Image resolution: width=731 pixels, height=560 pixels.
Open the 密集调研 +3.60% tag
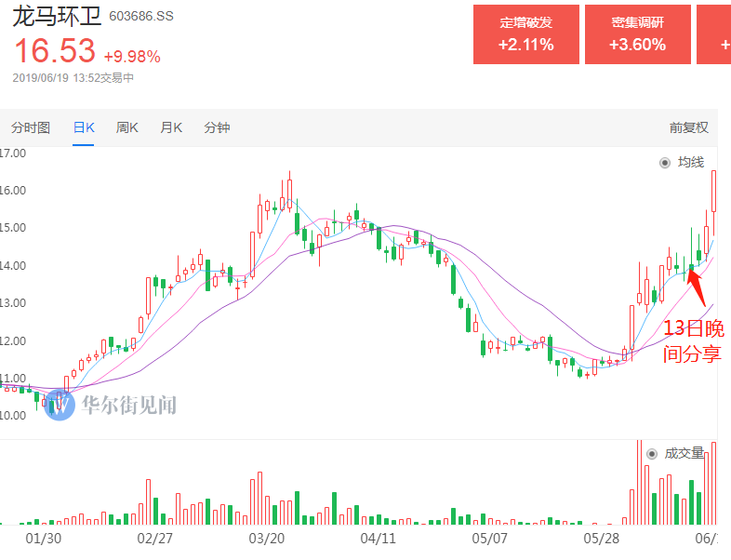638,34
